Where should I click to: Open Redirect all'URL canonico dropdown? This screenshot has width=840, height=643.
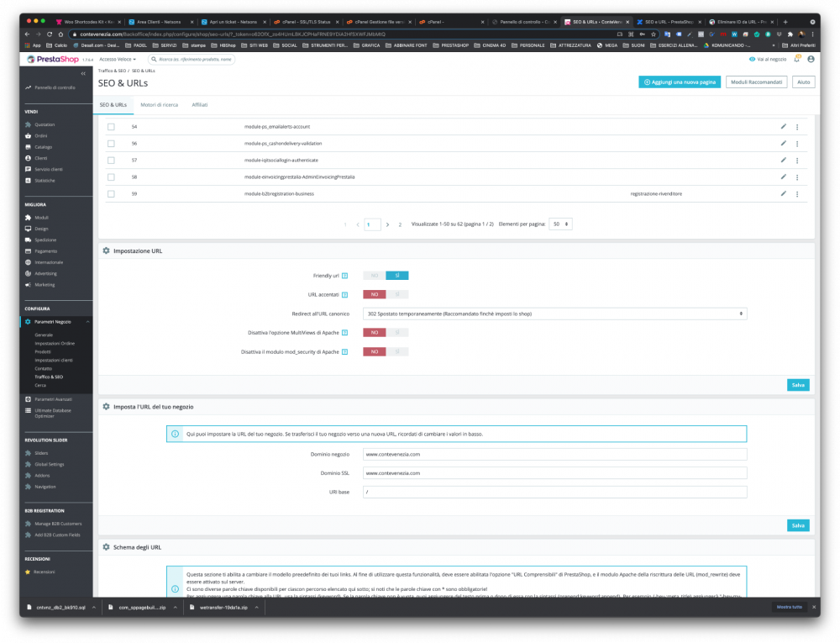click(x=554, y=314)
